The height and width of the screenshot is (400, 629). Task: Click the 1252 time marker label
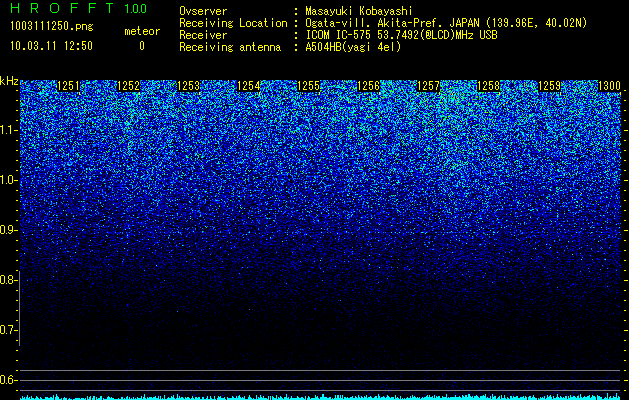coord(128,86)
